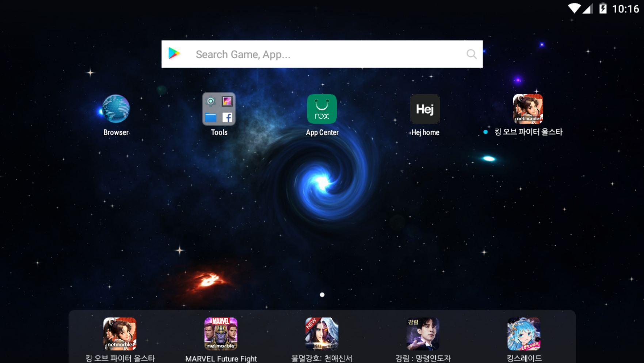Click the Google Play logo in search bar
Screen dimensions: 644x363
[x=174, y=54]
